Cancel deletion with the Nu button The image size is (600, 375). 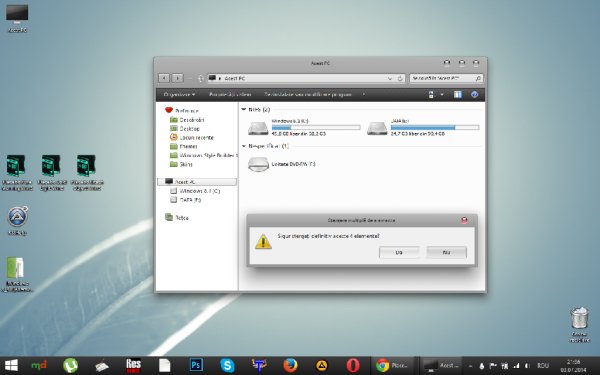pos(447,253)
